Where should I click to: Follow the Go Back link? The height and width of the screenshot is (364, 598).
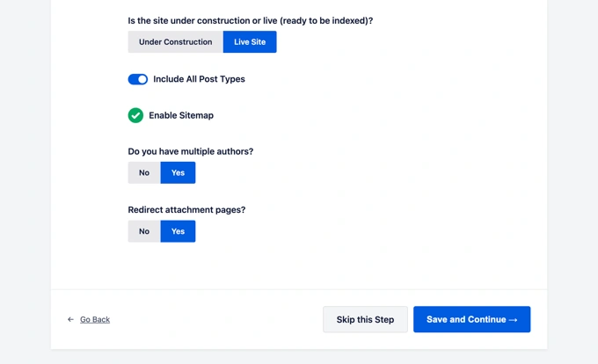coord(95,320)
